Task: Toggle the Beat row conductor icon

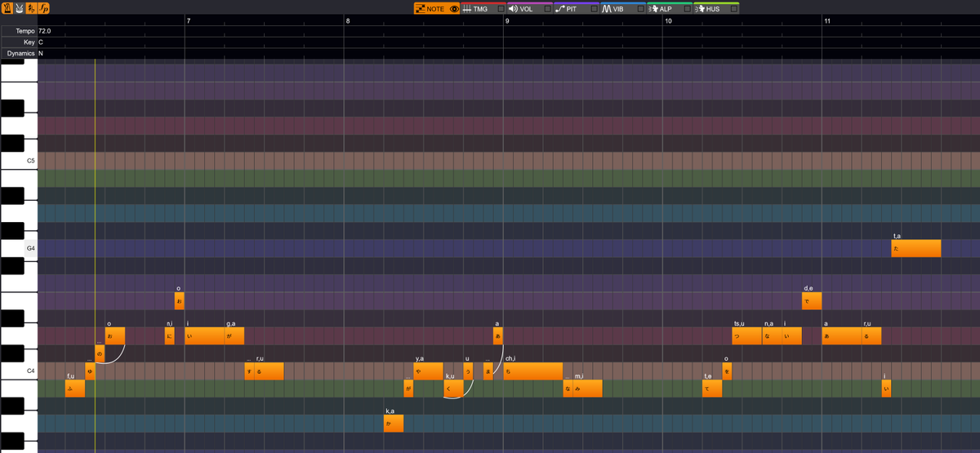Action: 19,8
